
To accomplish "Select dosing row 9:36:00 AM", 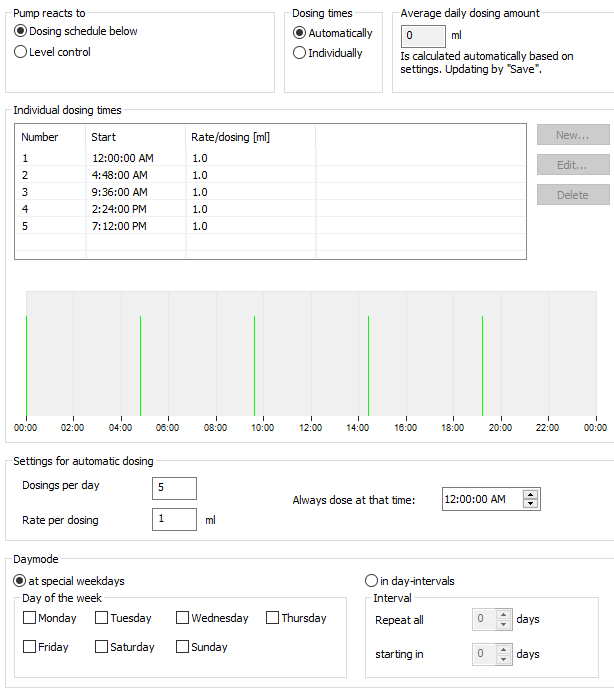I will click(270, 192).
